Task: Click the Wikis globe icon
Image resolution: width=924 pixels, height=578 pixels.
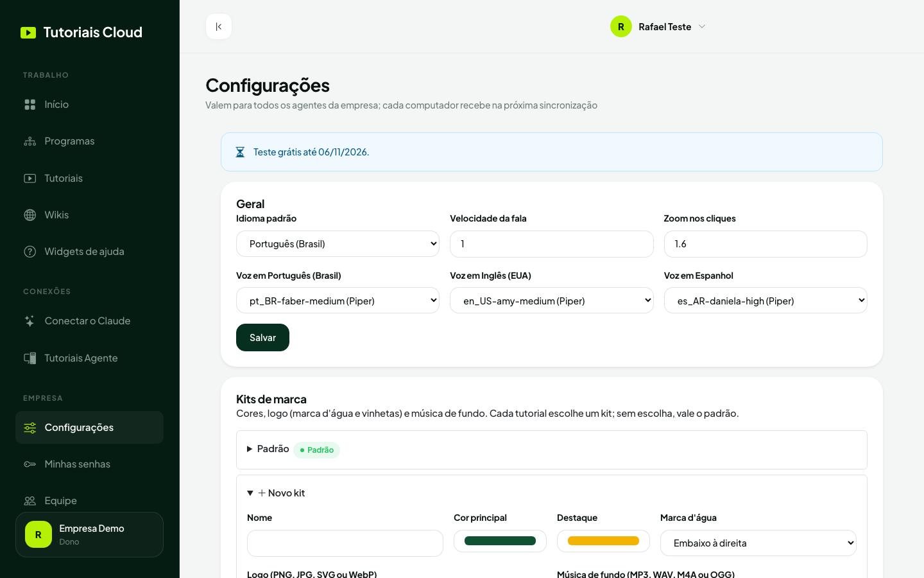Action: tap(30, 215)
